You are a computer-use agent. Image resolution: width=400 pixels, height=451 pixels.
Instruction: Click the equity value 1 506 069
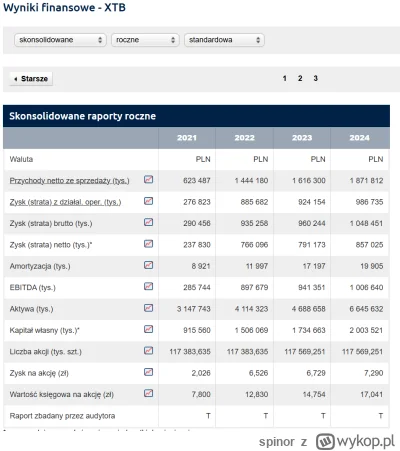[251, 330]
